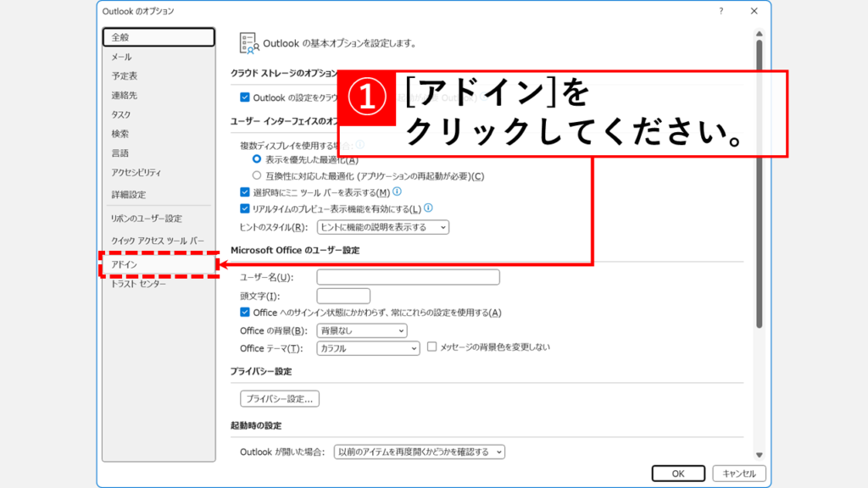Screen dimensions: 868x488
Task: Toggle Office へのサインイン状態にかかわらず checkbox
Action: click(245, 313)
